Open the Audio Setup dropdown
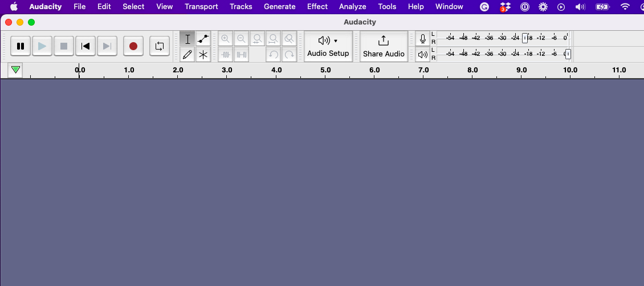 [x=328, y=46]
